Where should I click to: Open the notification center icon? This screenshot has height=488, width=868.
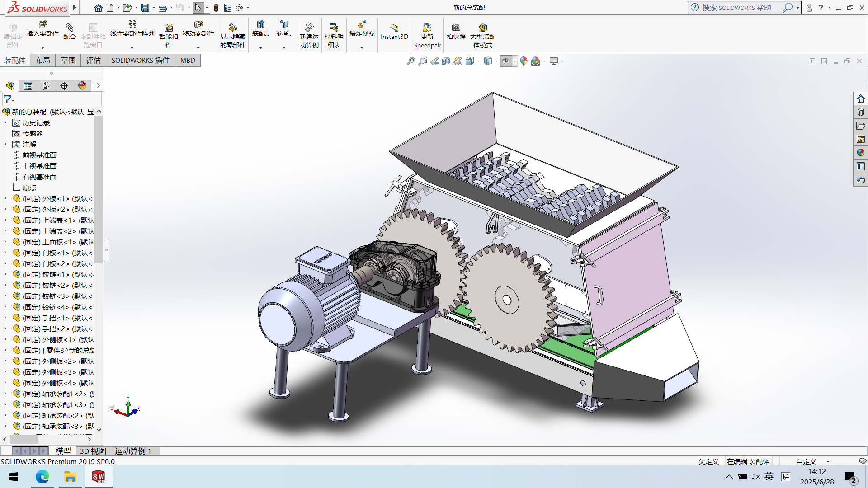click(850, 477)
